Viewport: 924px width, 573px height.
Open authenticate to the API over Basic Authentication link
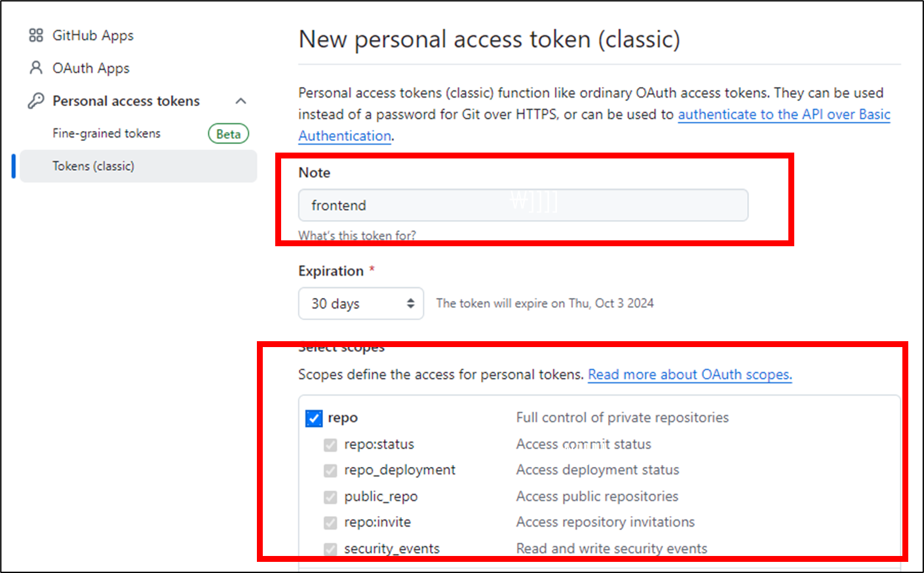tap(783, 115)
